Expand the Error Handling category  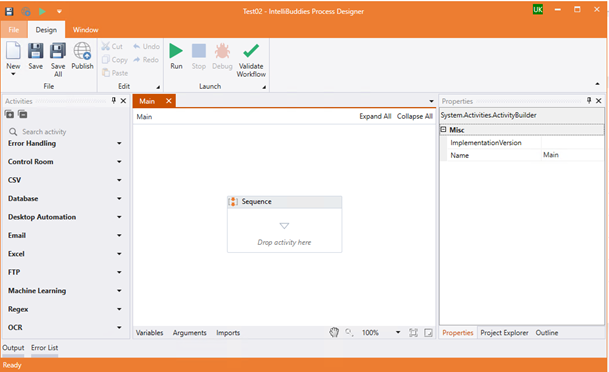pyautogui.click(x=120, y=143)
